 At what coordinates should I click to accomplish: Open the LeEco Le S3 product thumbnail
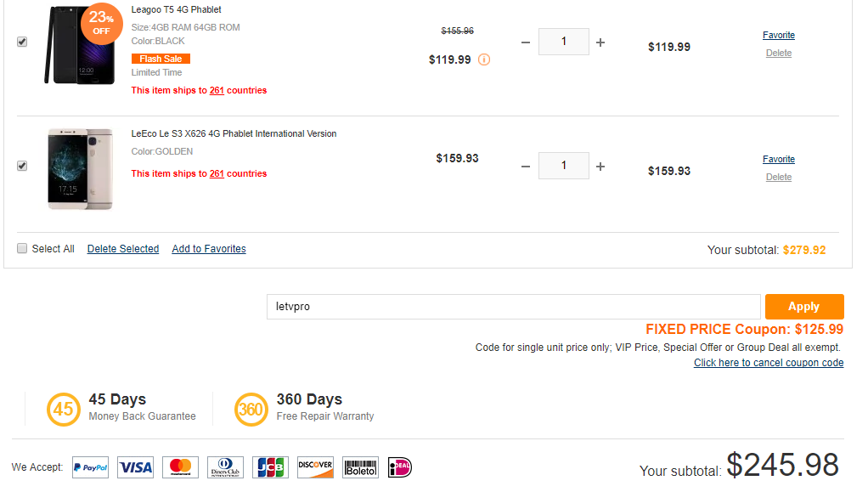click(x=80, y=169)
